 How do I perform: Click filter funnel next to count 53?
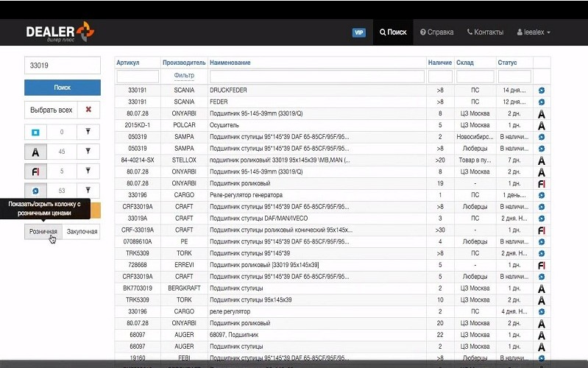point(88,190)
